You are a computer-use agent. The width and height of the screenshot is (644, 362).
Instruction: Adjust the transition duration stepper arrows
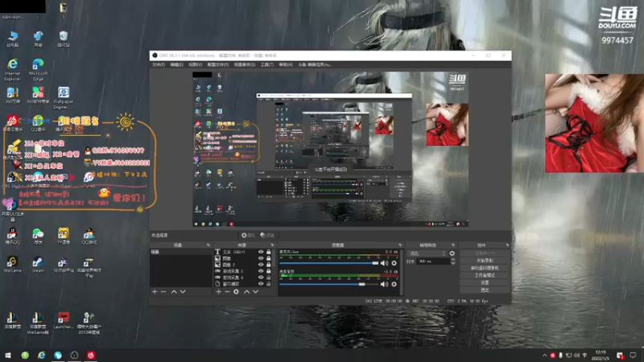[x=452, y=261]
